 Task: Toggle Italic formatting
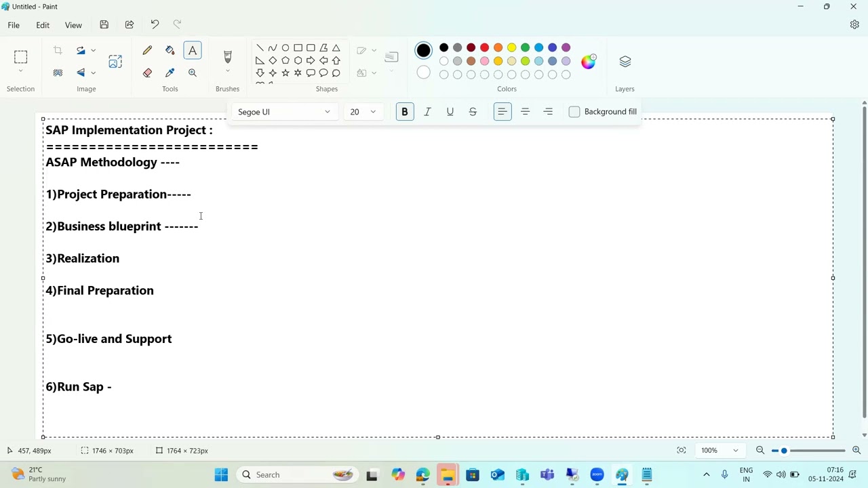427,112
